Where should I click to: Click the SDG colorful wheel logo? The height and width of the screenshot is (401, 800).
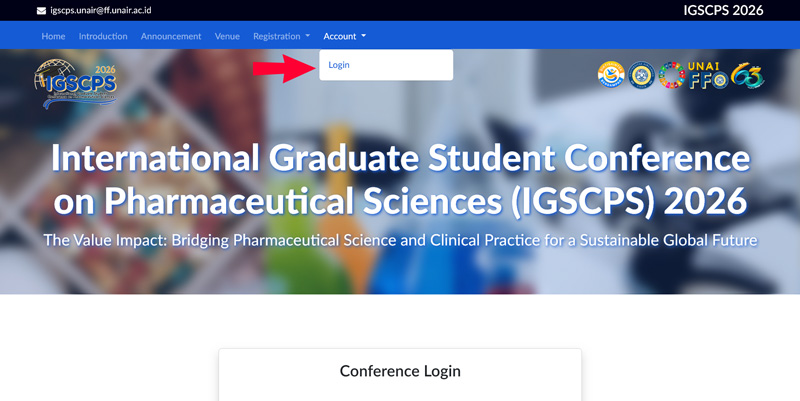671,76
